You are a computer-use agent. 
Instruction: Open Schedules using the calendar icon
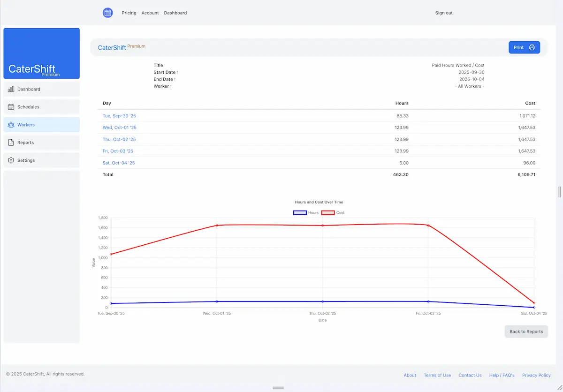pyautogui.click(x=10, y=107)
